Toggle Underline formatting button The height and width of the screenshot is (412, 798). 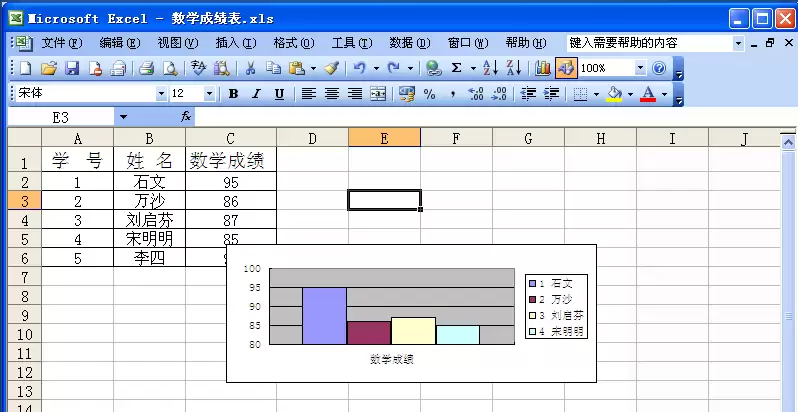click(x=279, y=94)
